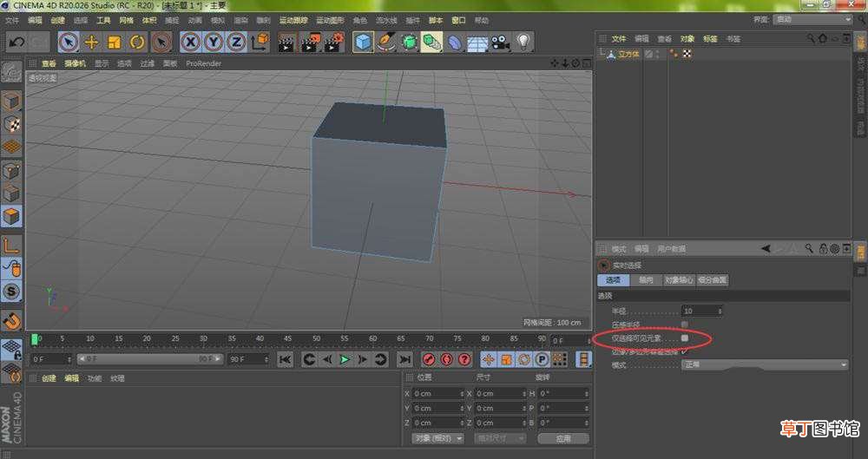Image resolution: width=868 pixels, height=459 pixels.
Task: Click the Viewport Solo S icon
Action: 11,292
